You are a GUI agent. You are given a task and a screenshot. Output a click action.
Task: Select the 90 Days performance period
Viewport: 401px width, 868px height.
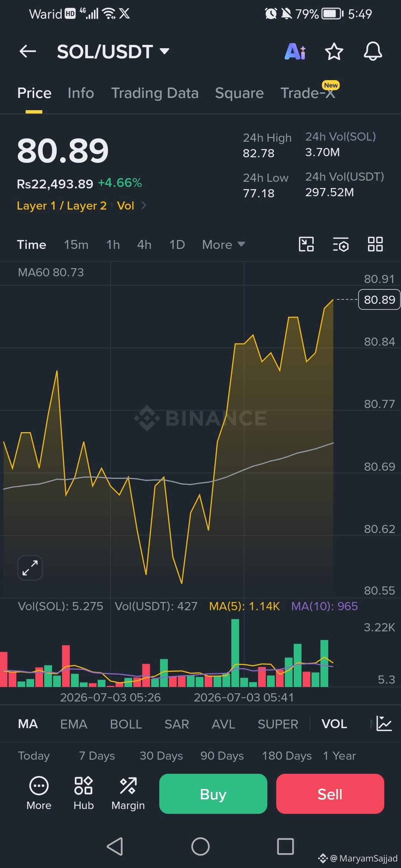coord(222,756)
